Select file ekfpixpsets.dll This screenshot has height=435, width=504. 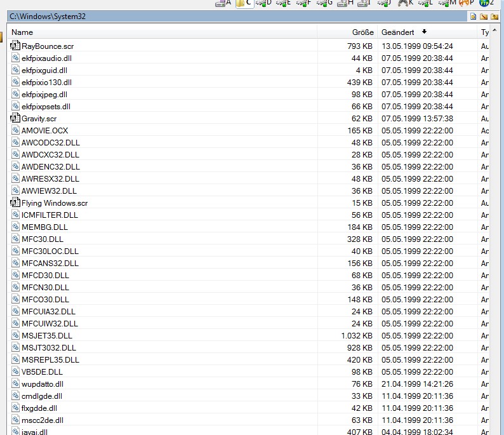click(46, 107)
